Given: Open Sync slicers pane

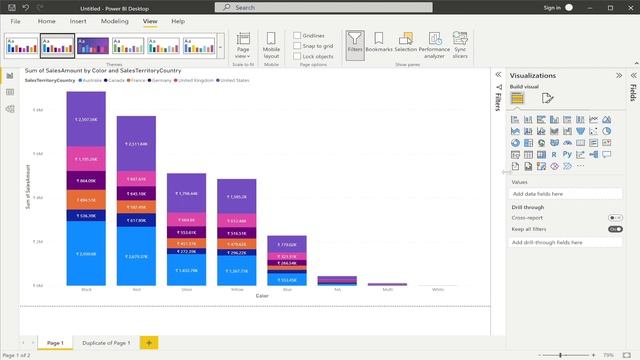Looking at the screenshot, I should tap(460, 45).
